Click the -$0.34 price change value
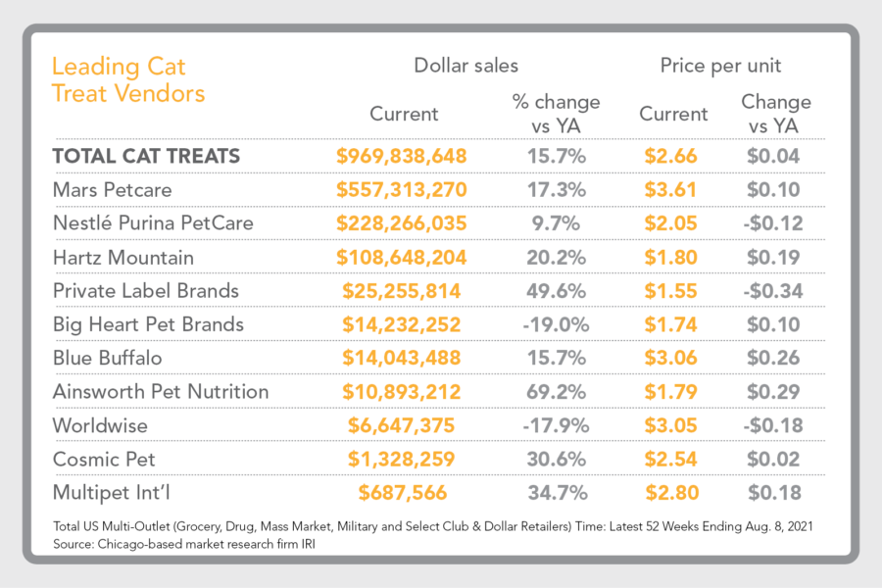Image resolution: width=882 pixels, height=588 pixels. (774, 290)
